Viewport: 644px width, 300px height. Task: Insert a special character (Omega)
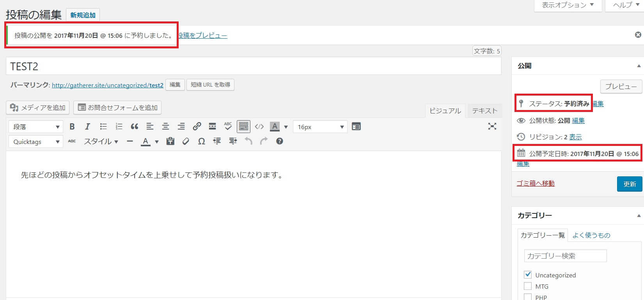pyautogui.click(x=201, y=141)
